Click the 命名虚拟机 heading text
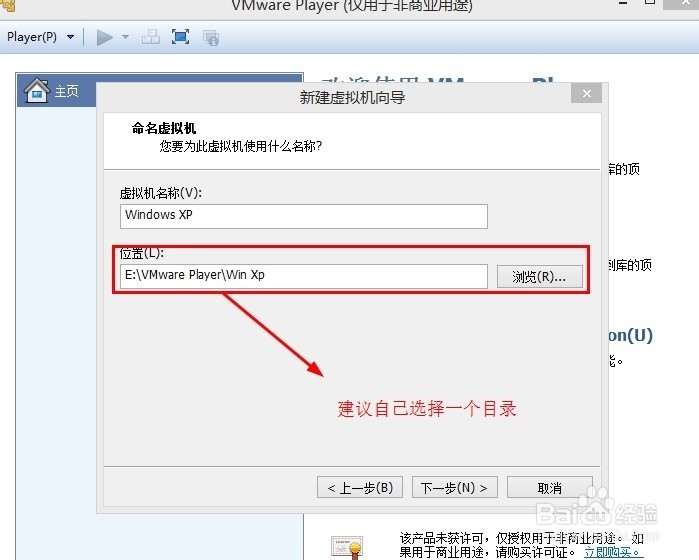This screenshot has height=560, width=699. point(164,128)
